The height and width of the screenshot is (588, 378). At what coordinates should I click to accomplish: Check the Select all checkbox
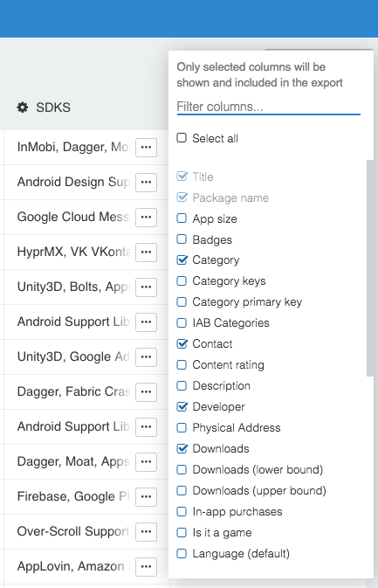pos(182,138)
